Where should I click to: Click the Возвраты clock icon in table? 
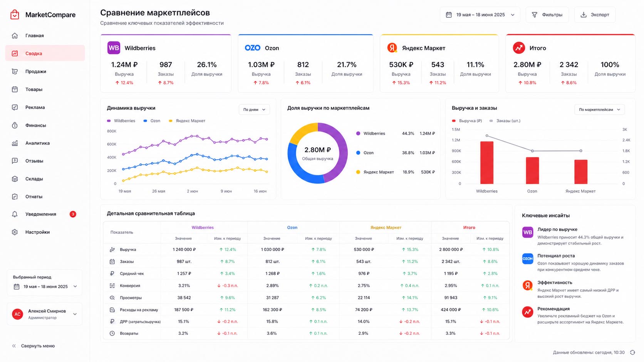(112, 334)
